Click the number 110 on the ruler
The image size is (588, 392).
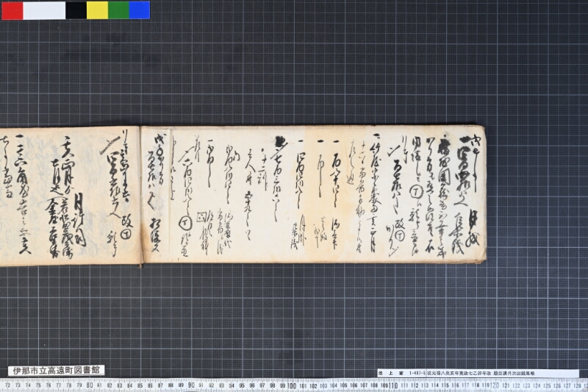pyautogui.click(x=393, y=385)
